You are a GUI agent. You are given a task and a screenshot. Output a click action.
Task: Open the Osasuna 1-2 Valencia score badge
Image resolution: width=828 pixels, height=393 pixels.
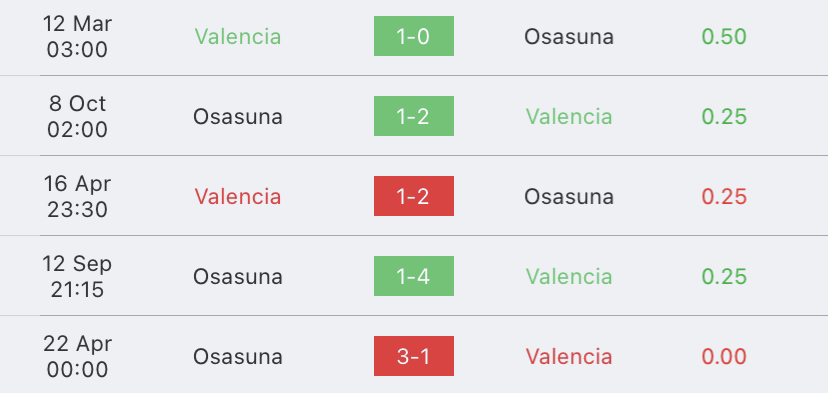(x=413, y=116)
